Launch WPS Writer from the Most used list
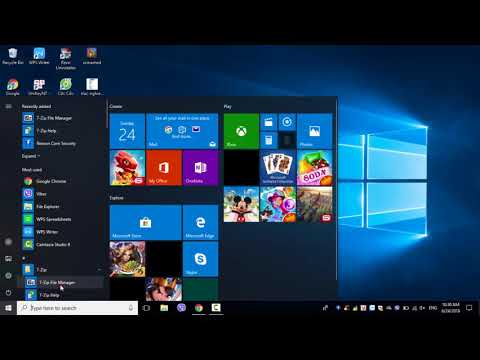Screen dimensions: 480x360 coord(62,232)
